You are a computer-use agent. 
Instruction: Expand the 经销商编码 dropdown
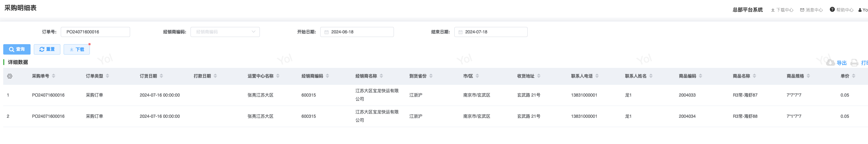(x=253, y=32)
